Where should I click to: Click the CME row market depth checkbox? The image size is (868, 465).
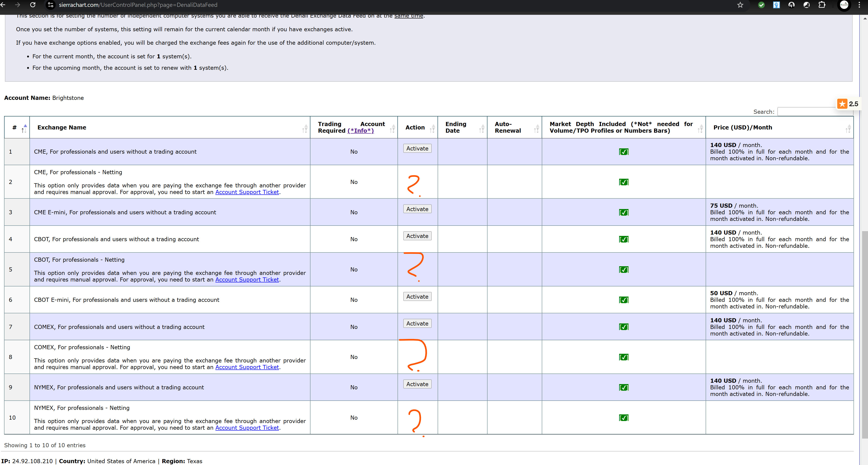click(x=623, y=152)
